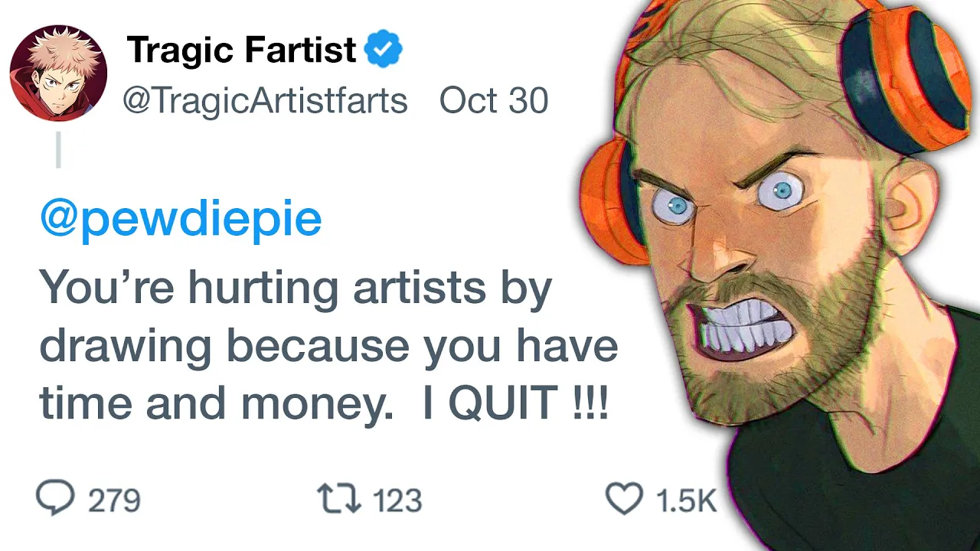Open the @pewdiepie mention link
The image size is (980, 551).
coord(181,219)
